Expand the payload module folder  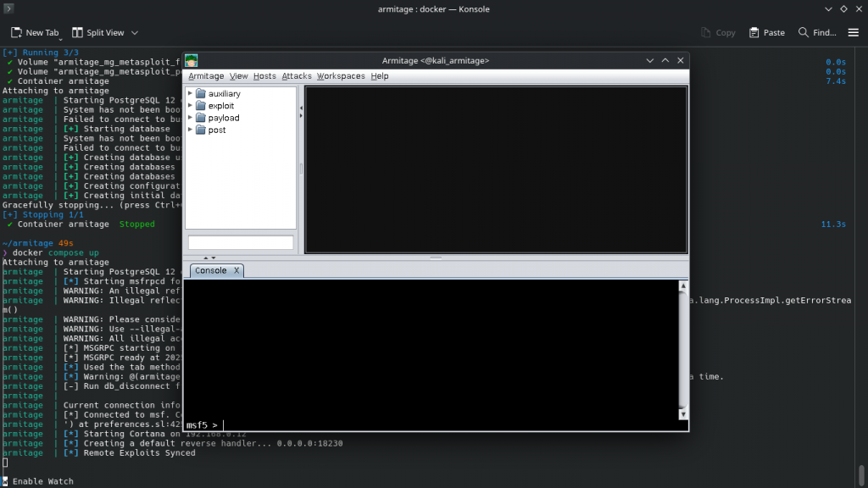pos(190,117)
